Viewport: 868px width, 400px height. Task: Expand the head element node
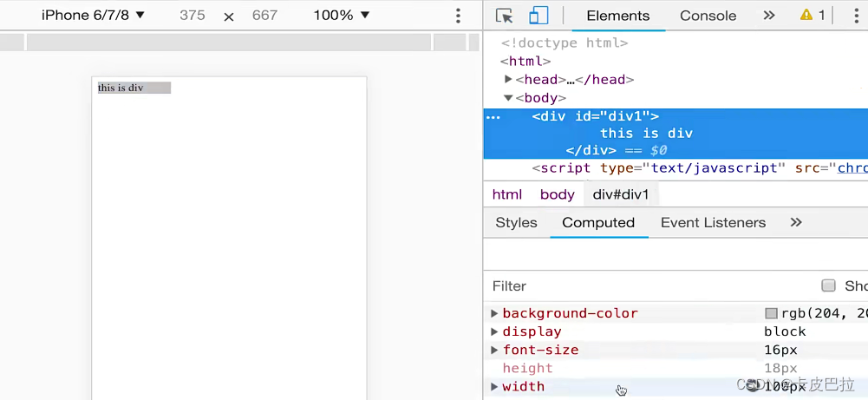(x=508, y=79)
